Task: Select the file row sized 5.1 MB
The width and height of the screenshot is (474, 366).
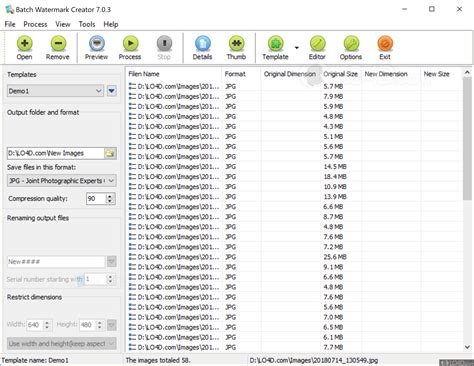Action: click(x=295, y=136)
